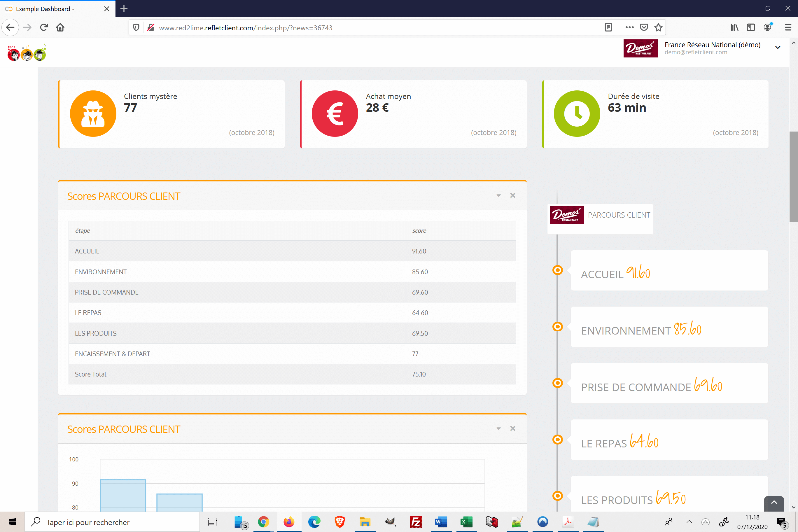Screen dimensions: 798x532
Task: Collapse the second Scores PARCOURS CLIENT chart panel
Action: (x=498, y=428)
